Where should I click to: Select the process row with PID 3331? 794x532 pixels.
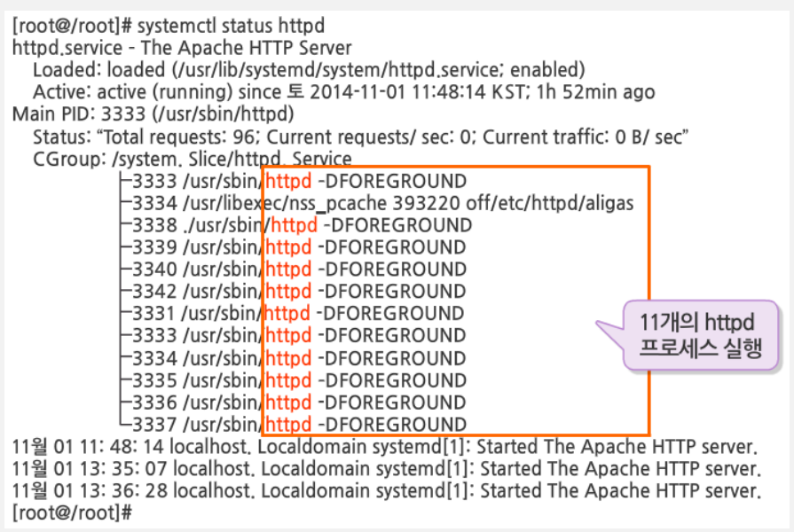292,313
